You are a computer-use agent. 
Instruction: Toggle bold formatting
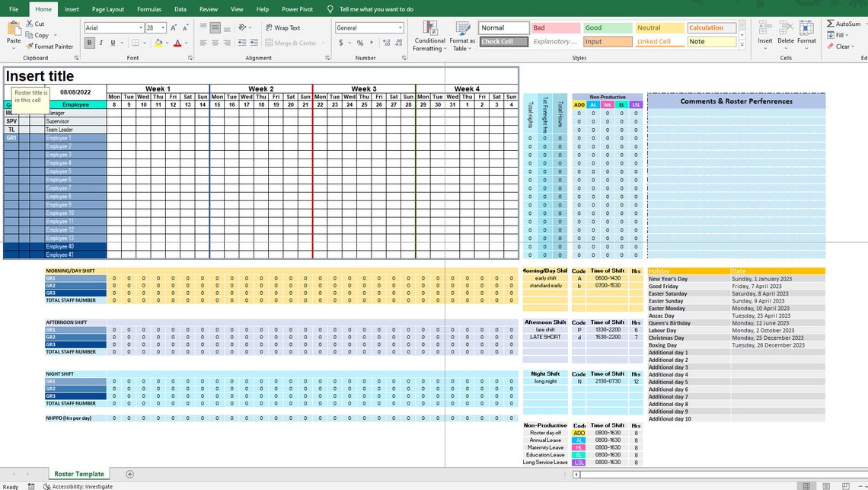tap(91, 42)
